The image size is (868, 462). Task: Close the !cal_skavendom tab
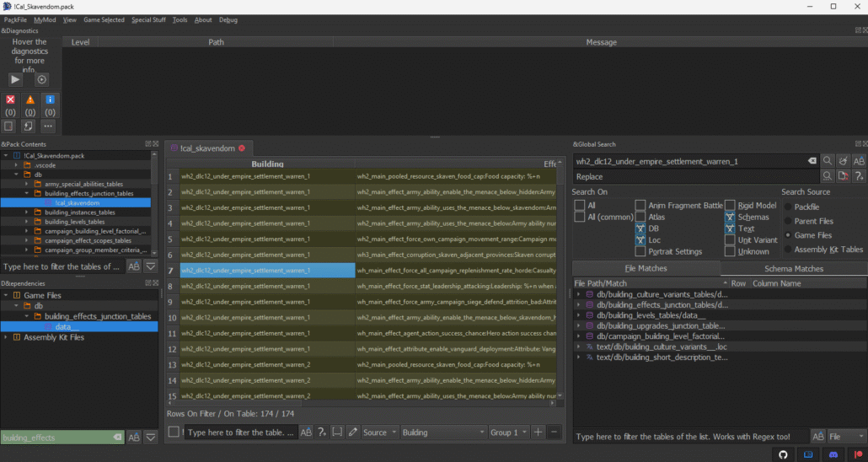(242, 148)
